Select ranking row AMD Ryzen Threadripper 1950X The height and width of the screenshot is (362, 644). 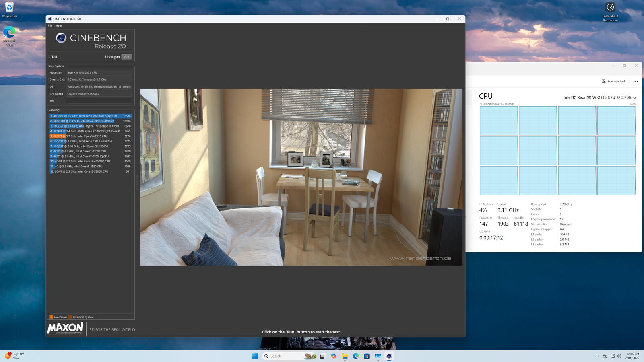click(x=91, y=126)
